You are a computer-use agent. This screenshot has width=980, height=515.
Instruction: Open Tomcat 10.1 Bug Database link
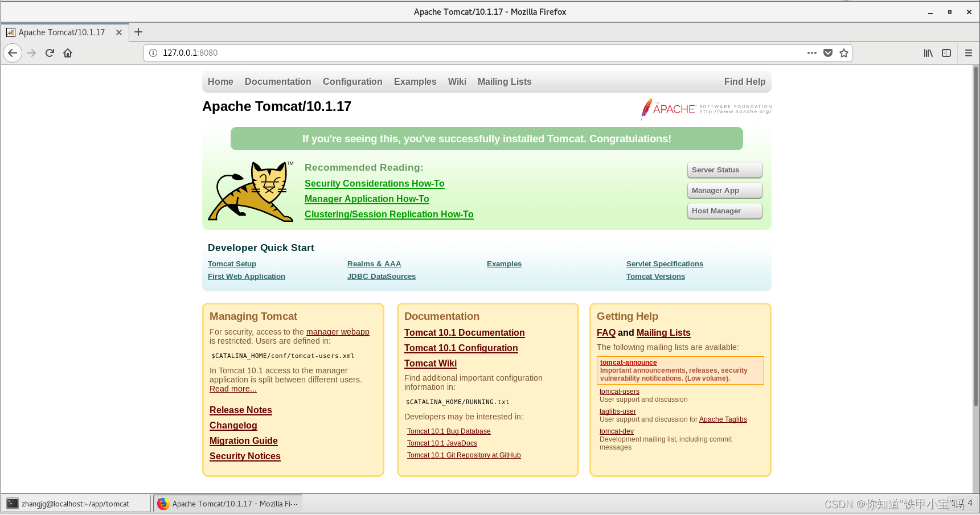click(x=449, y=431)
